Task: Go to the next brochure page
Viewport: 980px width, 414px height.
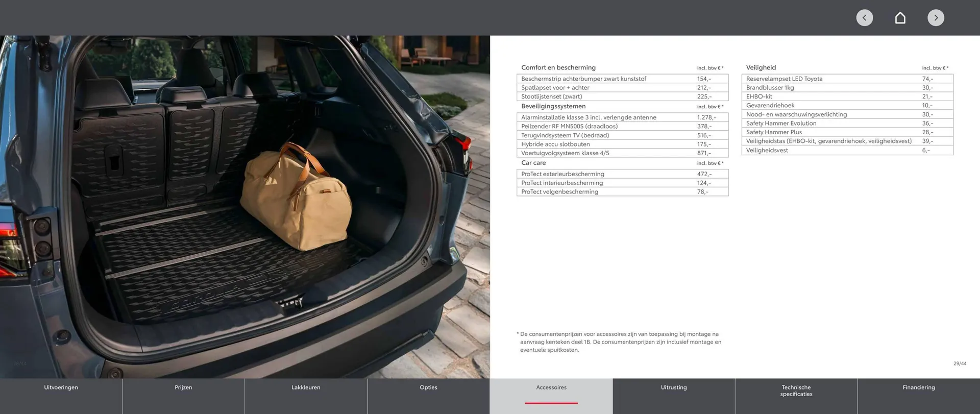Action: (936, 18)
